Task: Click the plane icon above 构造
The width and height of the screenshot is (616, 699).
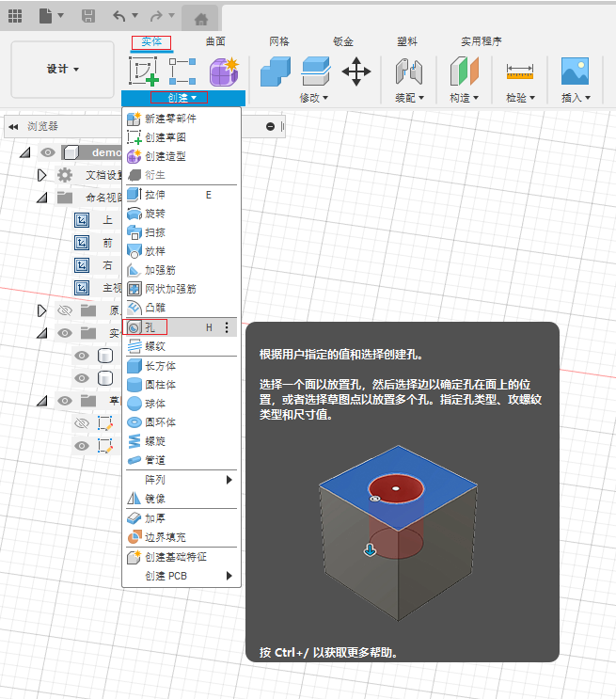Action: [464, 71]
